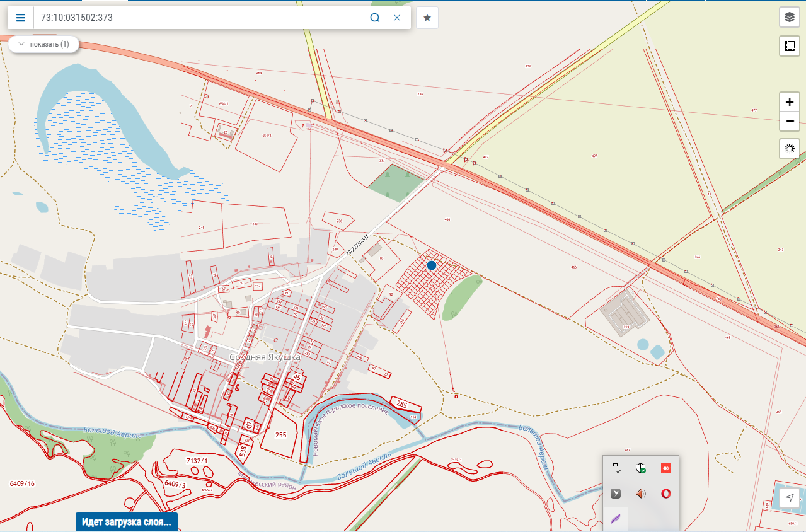Click the loading spinner button
Image resolution: width=806 pixels, height=532 pixels.
790,149
